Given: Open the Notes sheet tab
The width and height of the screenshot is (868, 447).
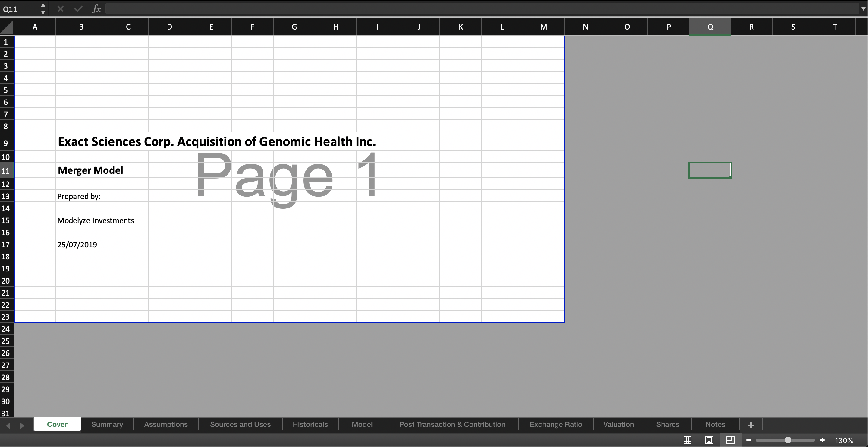Looking at the screenshot, I should tap(715, 424).
